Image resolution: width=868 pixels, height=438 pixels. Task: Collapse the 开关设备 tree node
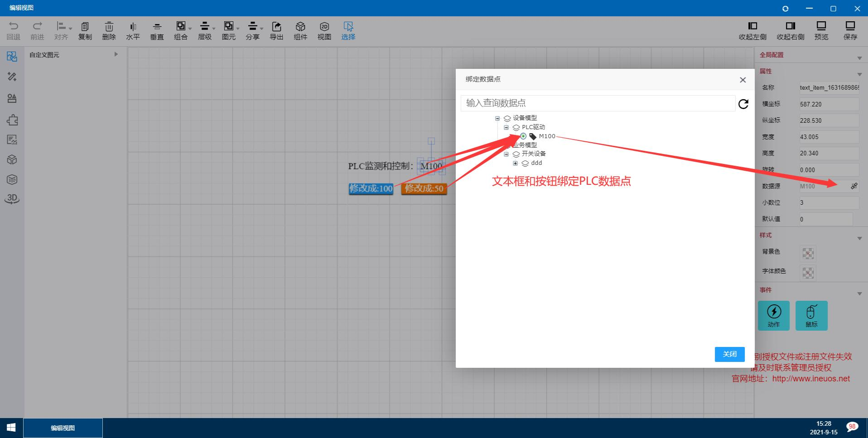point(506,154)
